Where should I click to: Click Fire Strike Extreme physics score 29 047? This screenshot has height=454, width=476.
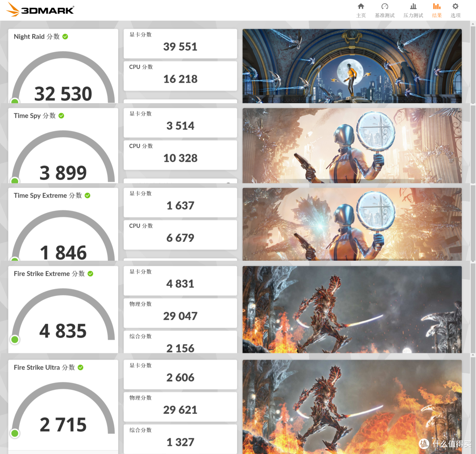tap(180, 316)
